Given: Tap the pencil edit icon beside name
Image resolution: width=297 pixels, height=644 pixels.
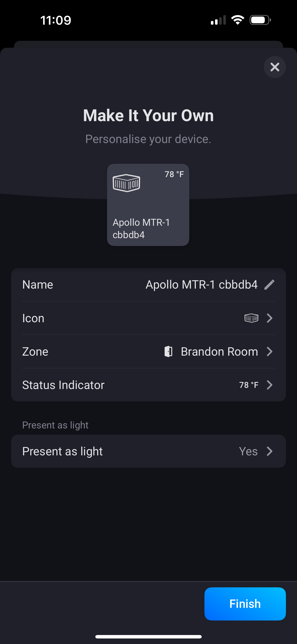Looking at the screenshot, I should 269,285.
